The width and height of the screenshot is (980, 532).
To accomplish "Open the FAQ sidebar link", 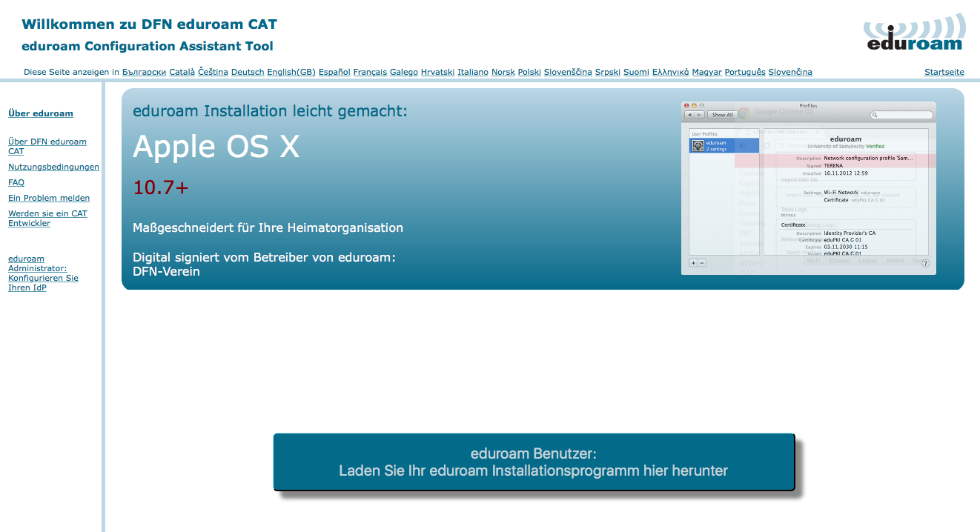I will (x=16, y=182).
